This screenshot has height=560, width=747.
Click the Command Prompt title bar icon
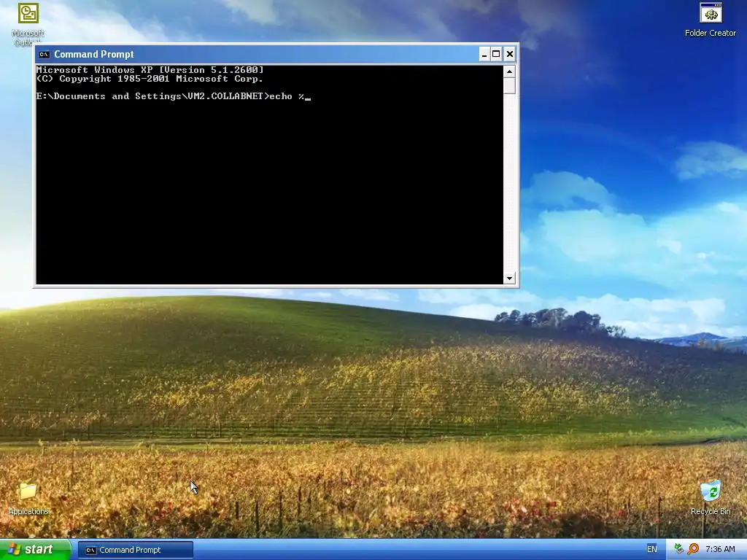[44, 54]
